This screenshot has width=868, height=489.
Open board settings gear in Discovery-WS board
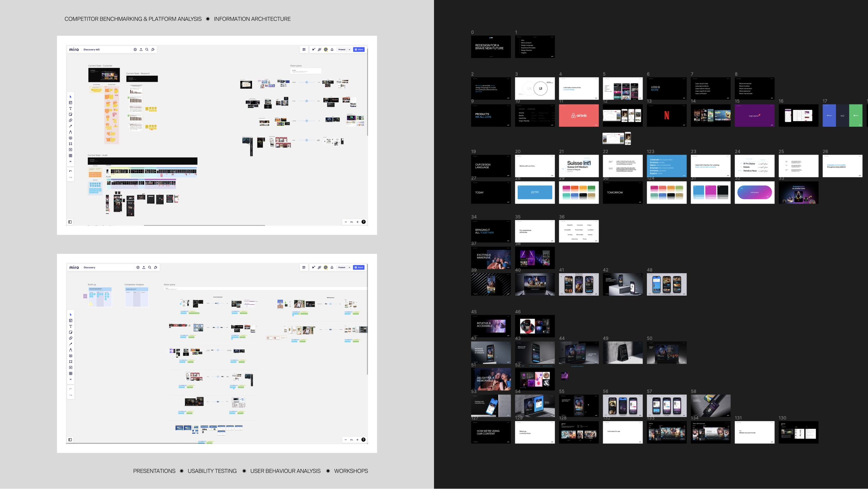tap(135, 49)
